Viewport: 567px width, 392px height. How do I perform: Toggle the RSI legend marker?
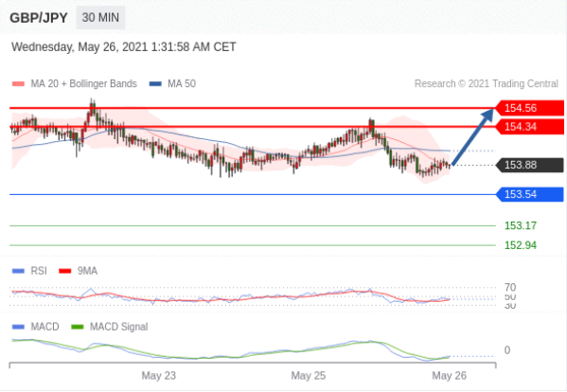[18, 271]
